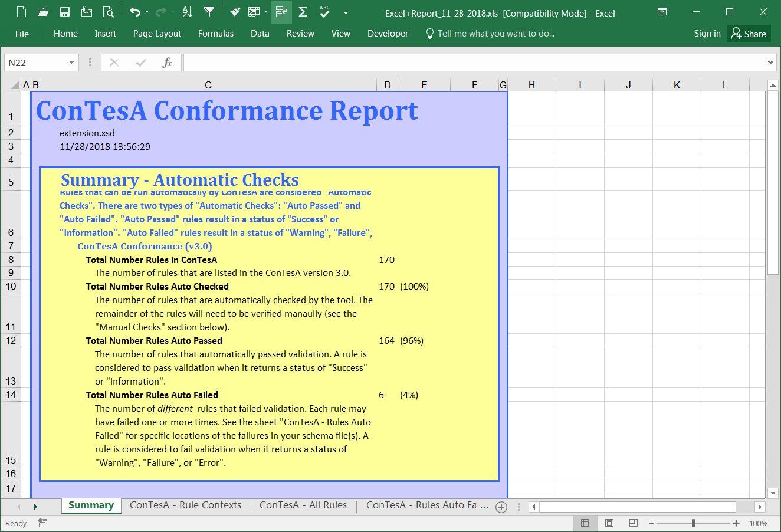Click the Open file folder icon
The image size is (781, 532).
click(x=43, y=12)
